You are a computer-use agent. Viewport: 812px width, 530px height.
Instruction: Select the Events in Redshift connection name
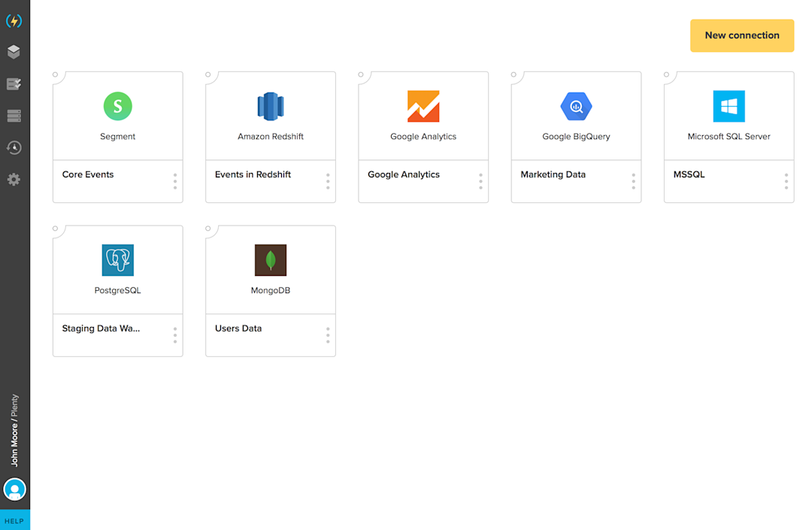pyautogui.click(x=253, y=174)
